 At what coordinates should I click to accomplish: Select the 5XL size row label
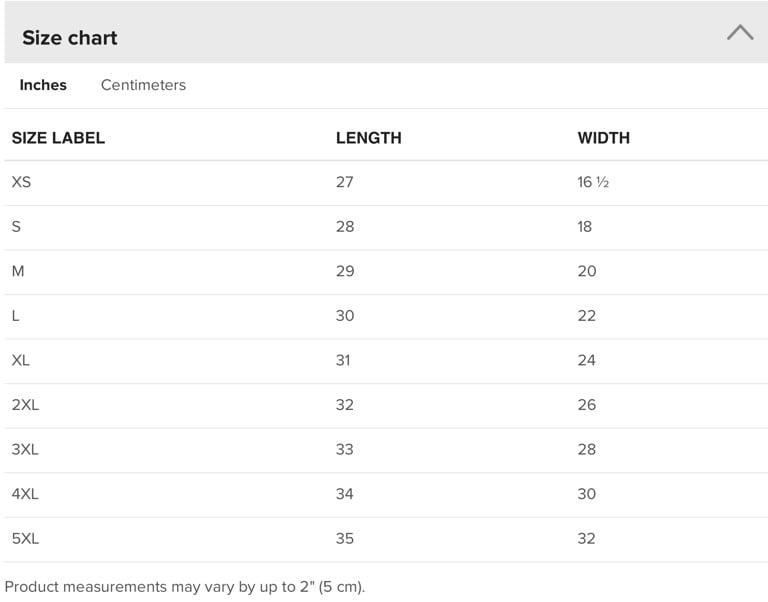pos(25,538)
